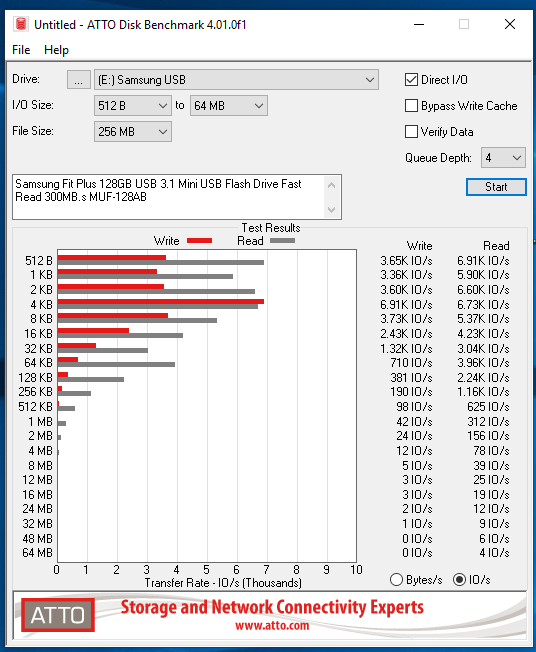Click the 2 MB read value 156 IO/s
536x652 pixels.
[488, 436]
